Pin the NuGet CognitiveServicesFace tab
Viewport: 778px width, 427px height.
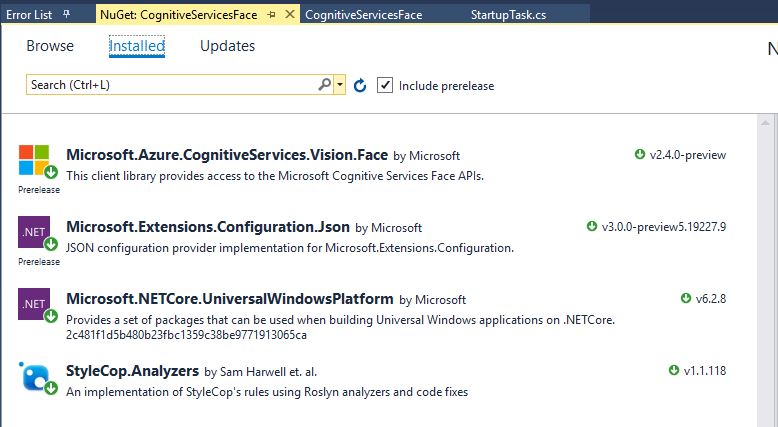click(x=271, y=15)
